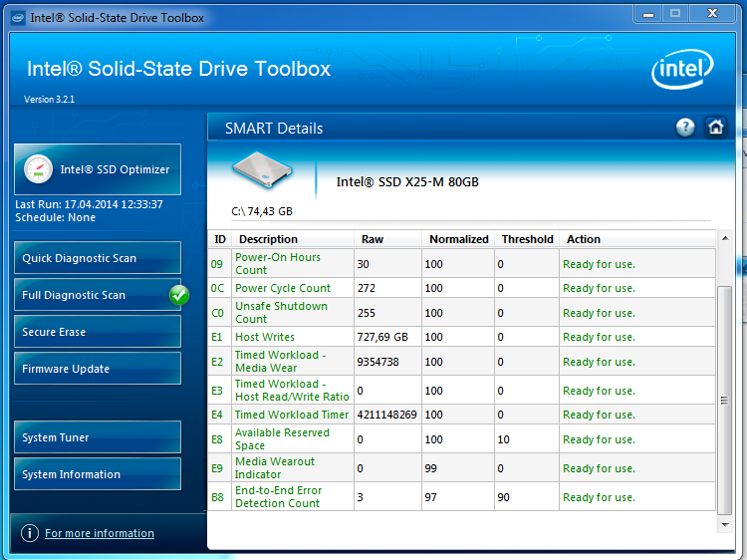This screenshot has width=747, height=560.
Task: Open System Tuner
Action: coord(98,437)
